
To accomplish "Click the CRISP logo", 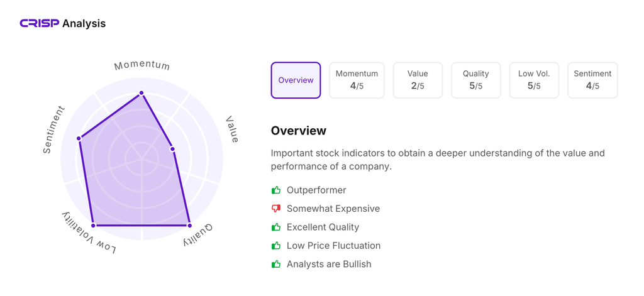I will (x=40, y=24).
